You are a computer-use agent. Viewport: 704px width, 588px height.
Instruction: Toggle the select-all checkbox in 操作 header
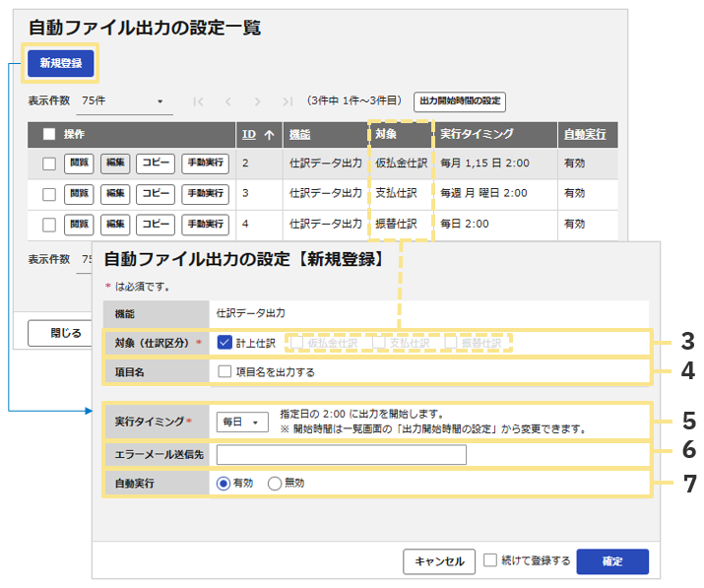pyautogui.click(x=49, y=134)
